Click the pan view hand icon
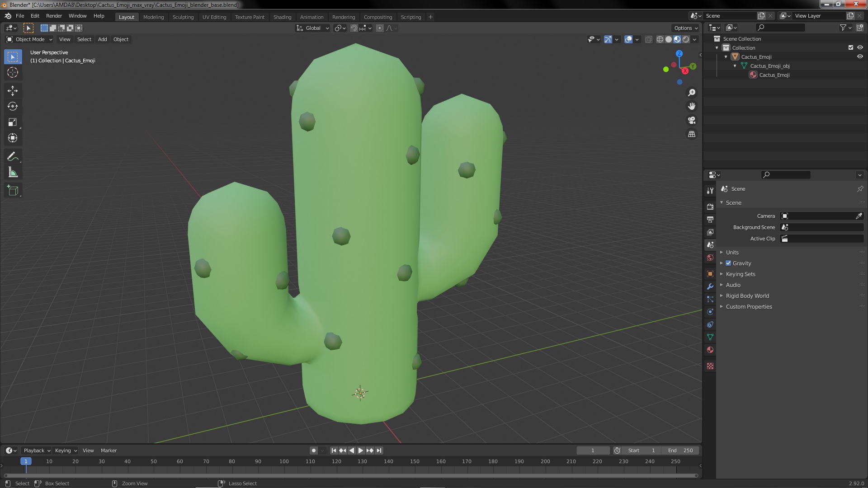The image size is (868, 488). point(692,107)
